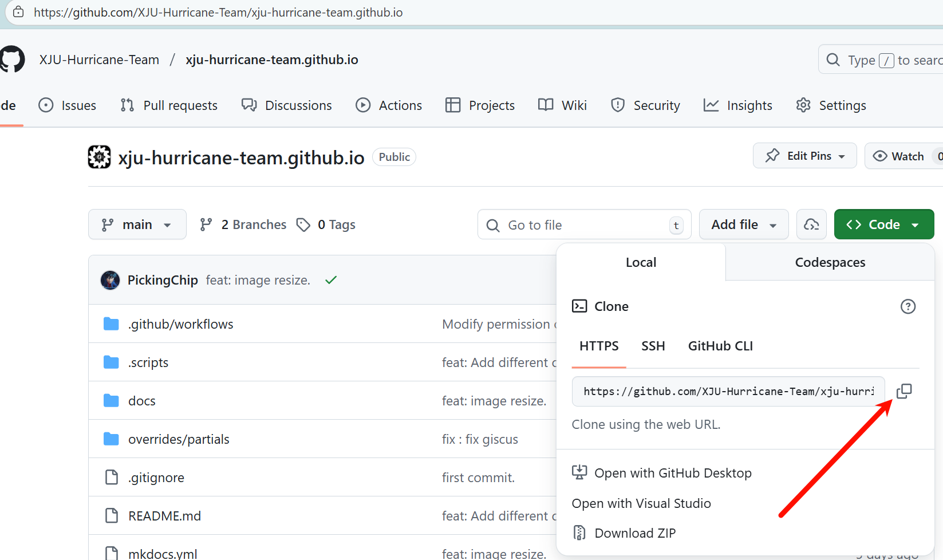The image size is (943, 560).
Task: Open PickingChip's avatar profile picture
Action: pos(110,280)
